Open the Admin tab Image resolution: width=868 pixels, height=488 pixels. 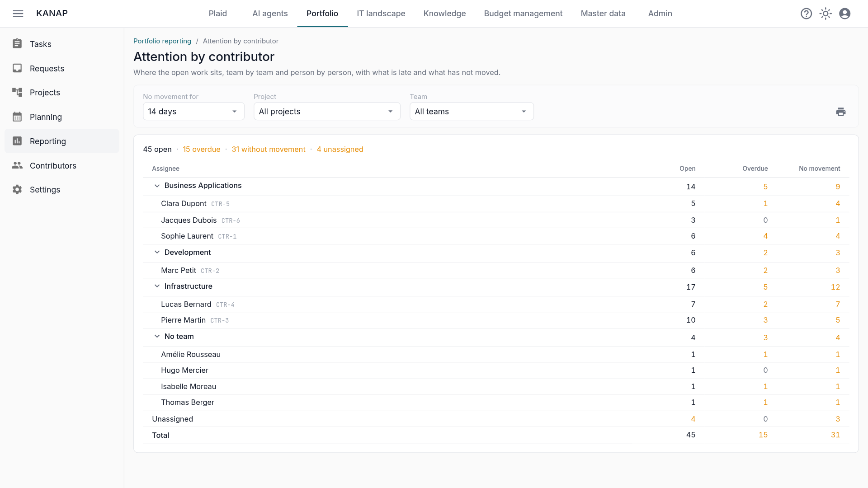660,14
